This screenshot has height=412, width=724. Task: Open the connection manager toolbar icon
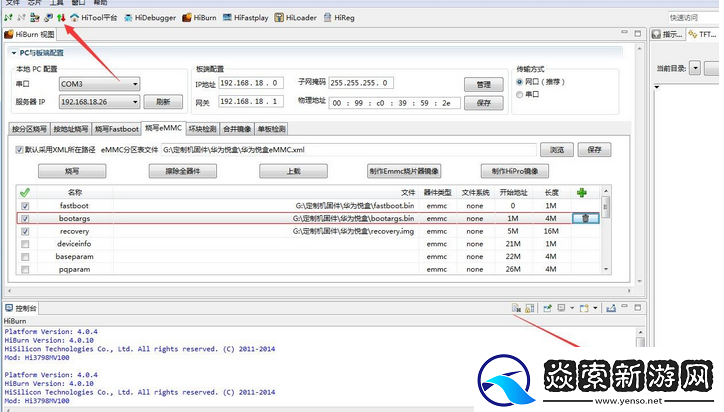click(35, 18)
